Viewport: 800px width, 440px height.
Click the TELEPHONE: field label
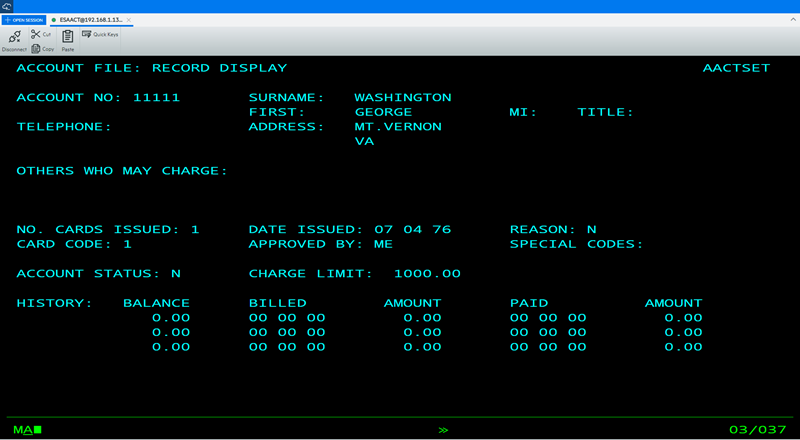64,127
